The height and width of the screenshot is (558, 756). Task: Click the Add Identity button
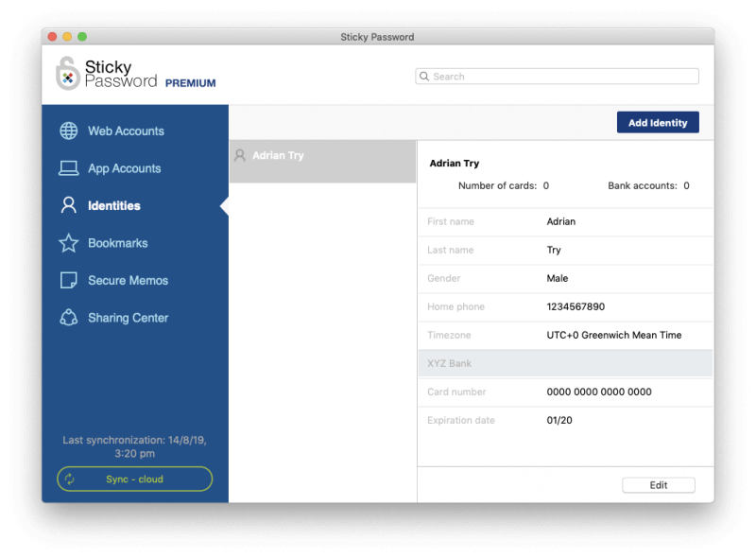pyautogui.click(x=658, y=123)
